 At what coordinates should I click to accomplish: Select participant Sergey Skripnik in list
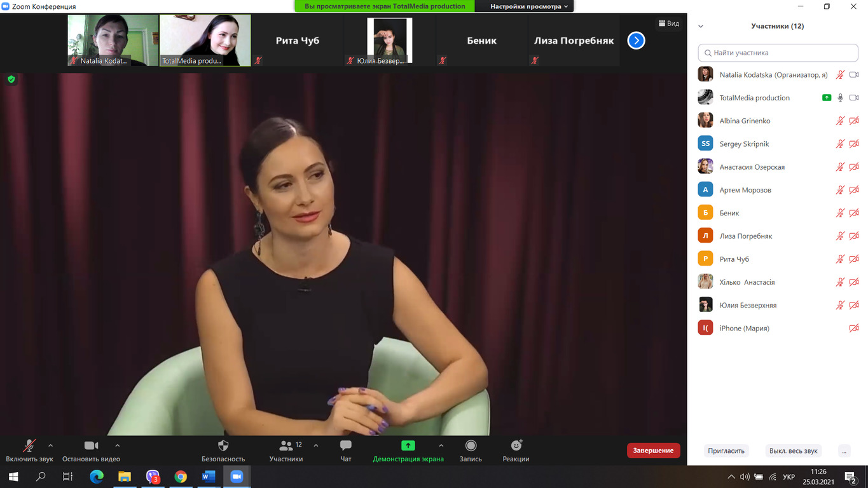778,144
